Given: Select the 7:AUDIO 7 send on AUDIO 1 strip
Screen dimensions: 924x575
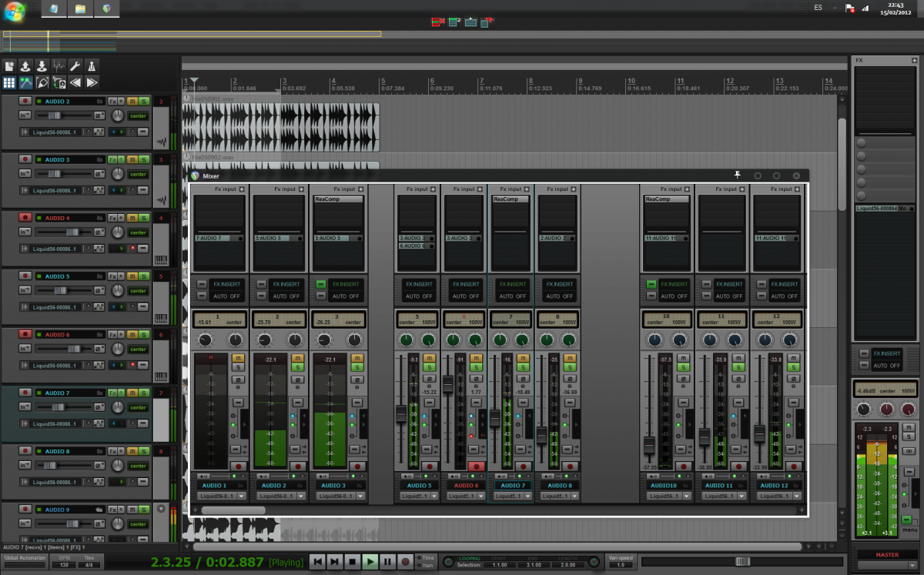Looking at the screenshot, I should [x=216, y=239].
